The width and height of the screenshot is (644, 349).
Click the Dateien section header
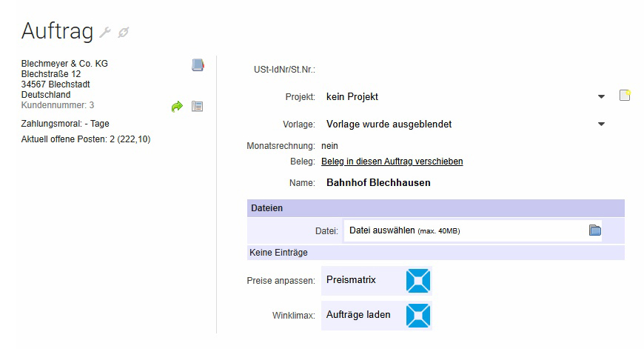435,208
